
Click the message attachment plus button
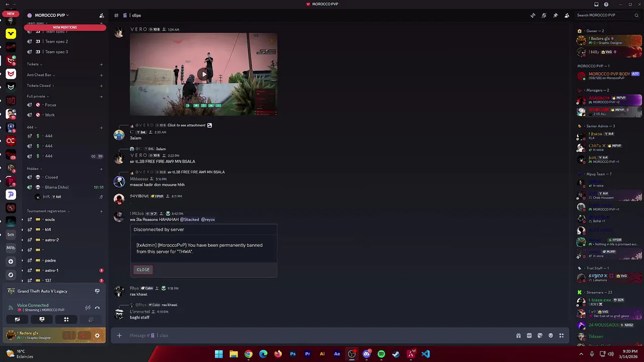pyautogui.click(x=119, y=335)
